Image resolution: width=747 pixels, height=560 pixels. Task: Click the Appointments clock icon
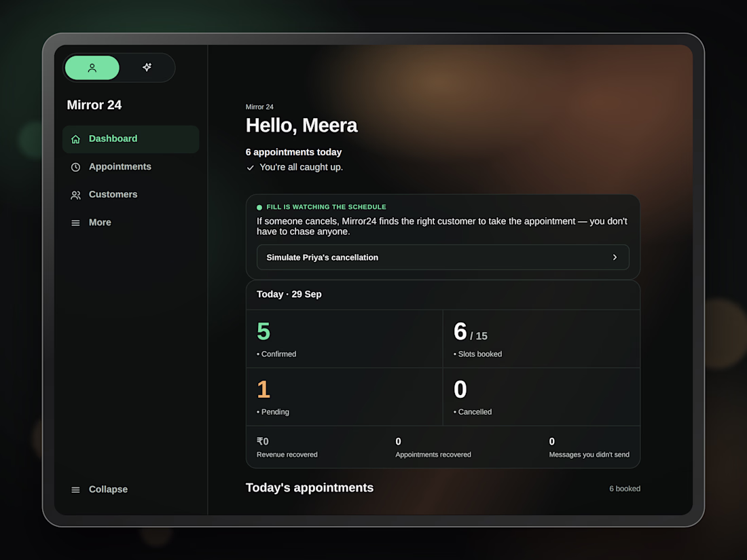(x=76, y=167)
